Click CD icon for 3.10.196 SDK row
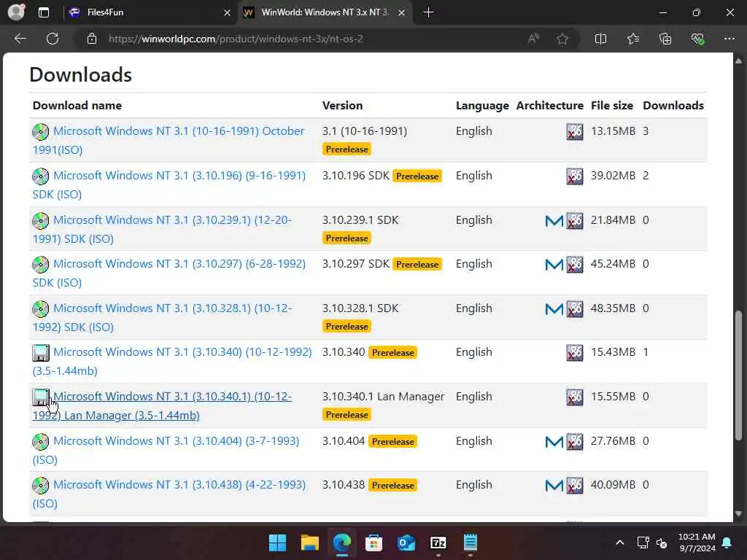Image resolution: width=747 pixels, height=560 pixels. tap(41, 176)
